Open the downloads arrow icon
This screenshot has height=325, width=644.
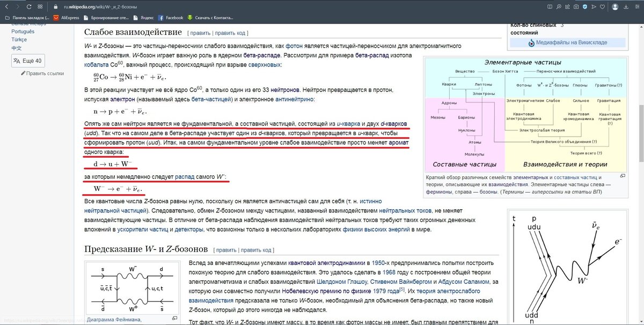click(x=626, y=7)
